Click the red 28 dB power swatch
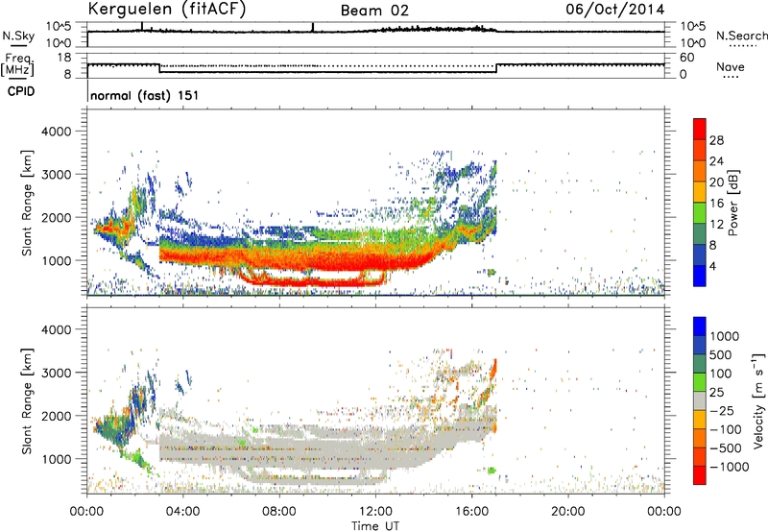 700,129
